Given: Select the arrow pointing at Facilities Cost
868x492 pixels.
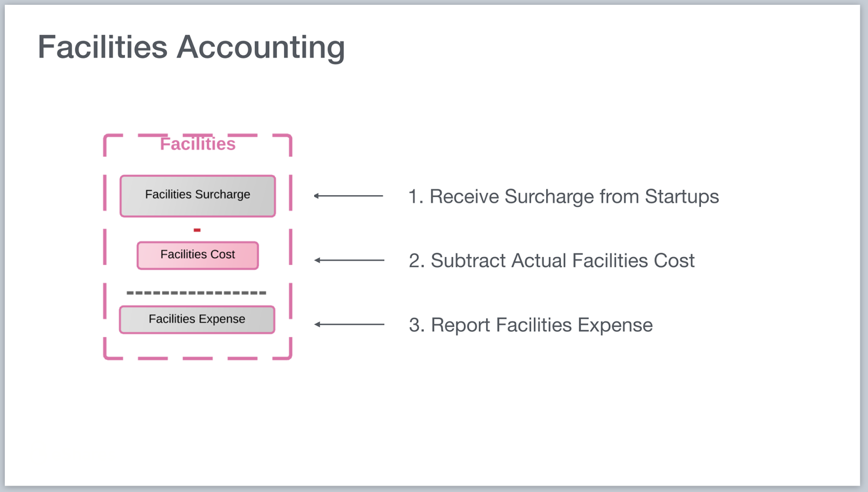Looking at the screenshot, I should [x=349, y=260].
